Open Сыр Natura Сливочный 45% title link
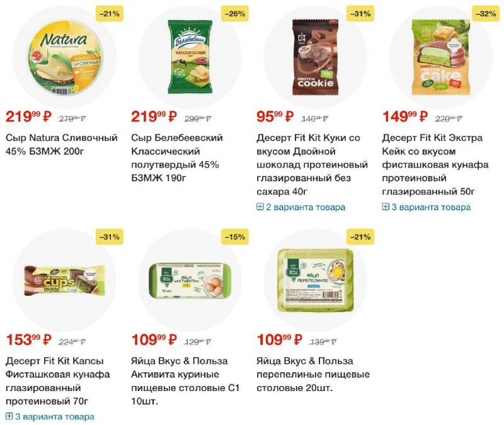Viewport: 504px width, 425px height. (62, 145)
